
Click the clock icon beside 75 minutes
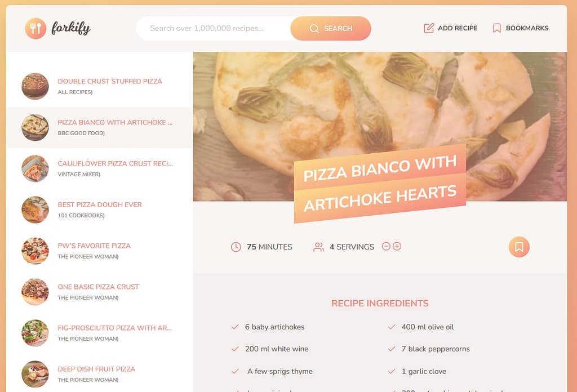[236, 247]
